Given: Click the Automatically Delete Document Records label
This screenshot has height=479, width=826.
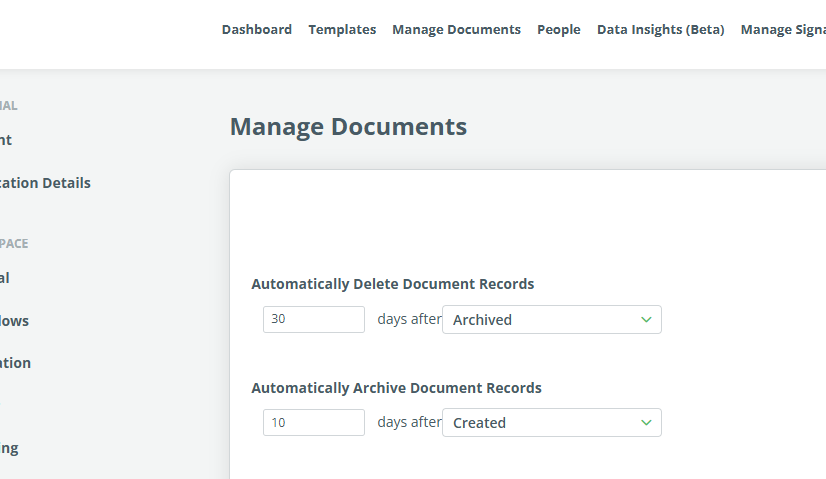Looking at the screenshot, I should [392, 284].
